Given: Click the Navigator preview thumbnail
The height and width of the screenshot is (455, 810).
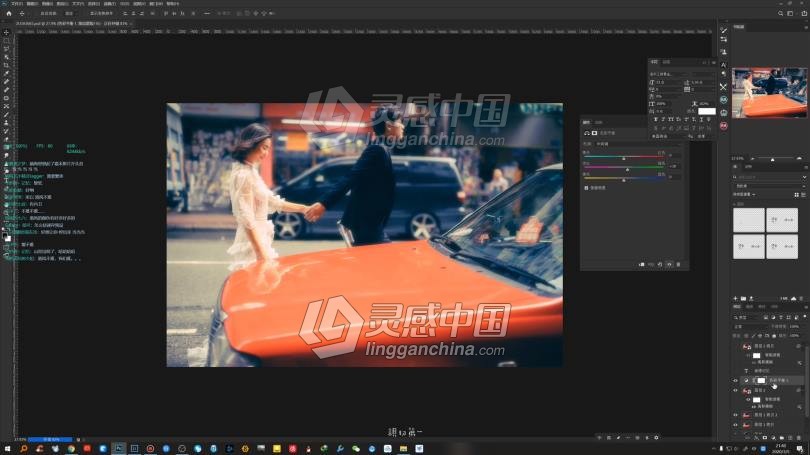Looking at the screenshot, I should (769, 93).
